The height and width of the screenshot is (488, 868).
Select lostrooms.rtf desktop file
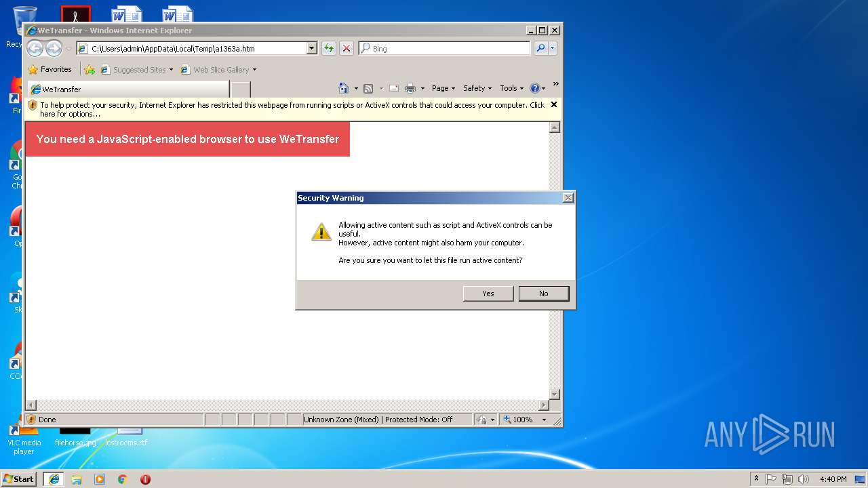pyautogui.click(x=126, y=438)
